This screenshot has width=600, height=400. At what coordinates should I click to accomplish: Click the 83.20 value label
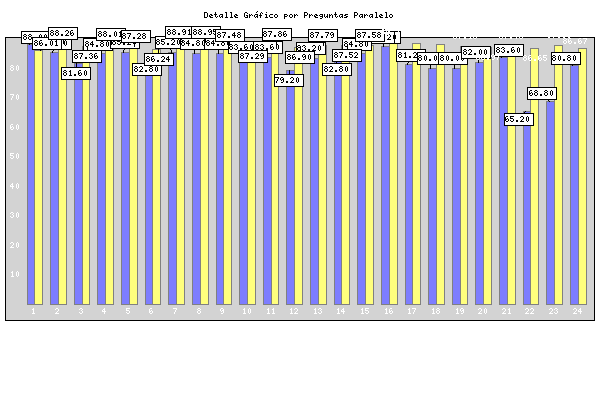[311, 48]
